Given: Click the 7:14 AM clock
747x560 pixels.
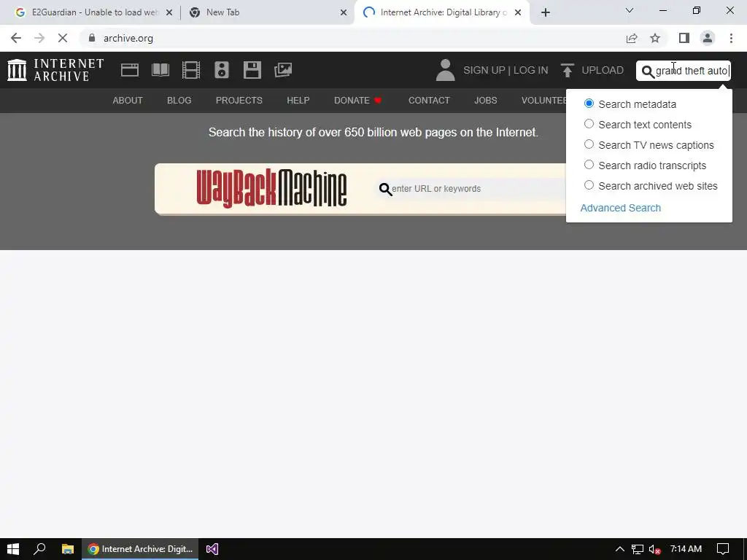Looking at the screenshot, I should (x=686, y=549).
